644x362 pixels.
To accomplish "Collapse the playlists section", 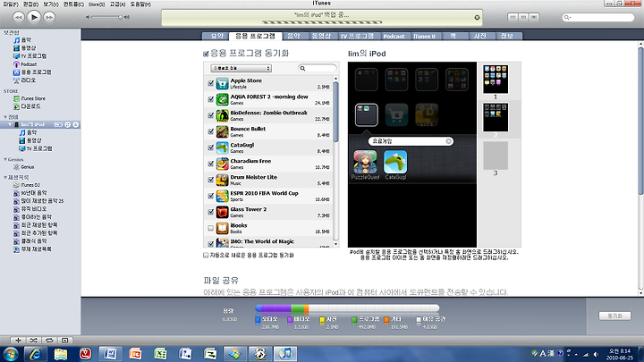I will [5, 177].
